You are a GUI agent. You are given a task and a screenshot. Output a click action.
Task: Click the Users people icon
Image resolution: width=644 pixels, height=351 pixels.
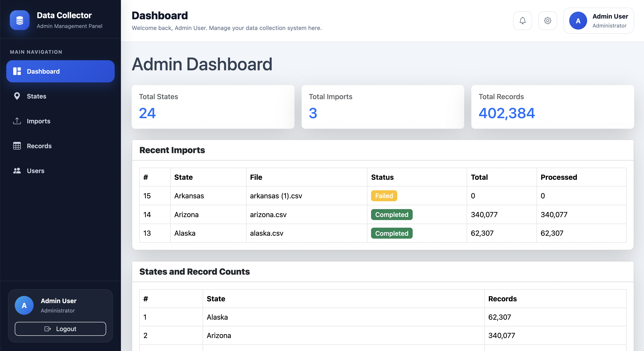[17, 171]
